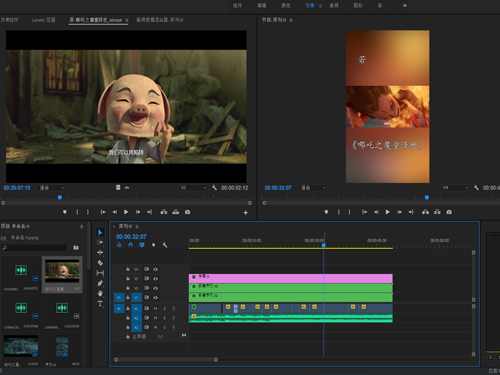Open Source Monitor button editor plus
Image resolution: width=500 pixels, height=375 pixels.
point(246,212)
